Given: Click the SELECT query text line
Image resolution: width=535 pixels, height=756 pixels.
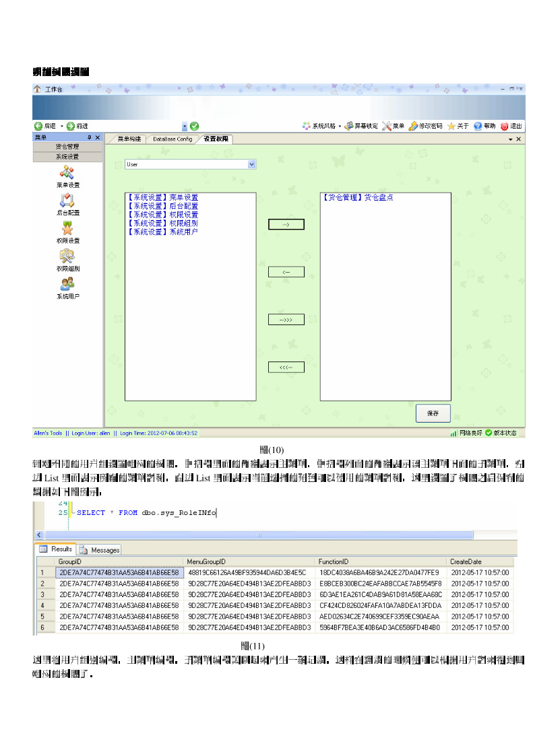Looking at the screenshot, I should coord(147,512).
